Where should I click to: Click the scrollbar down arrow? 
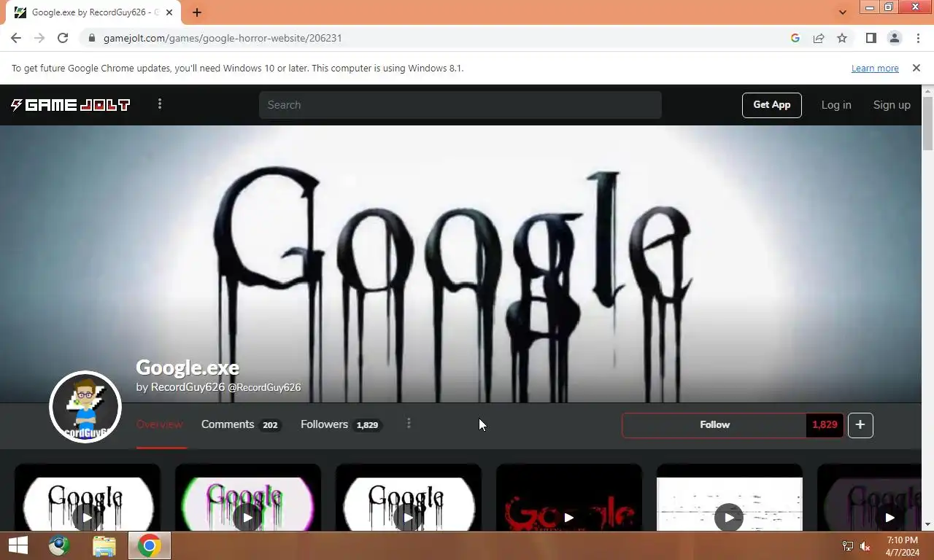[x=928, y=524]
